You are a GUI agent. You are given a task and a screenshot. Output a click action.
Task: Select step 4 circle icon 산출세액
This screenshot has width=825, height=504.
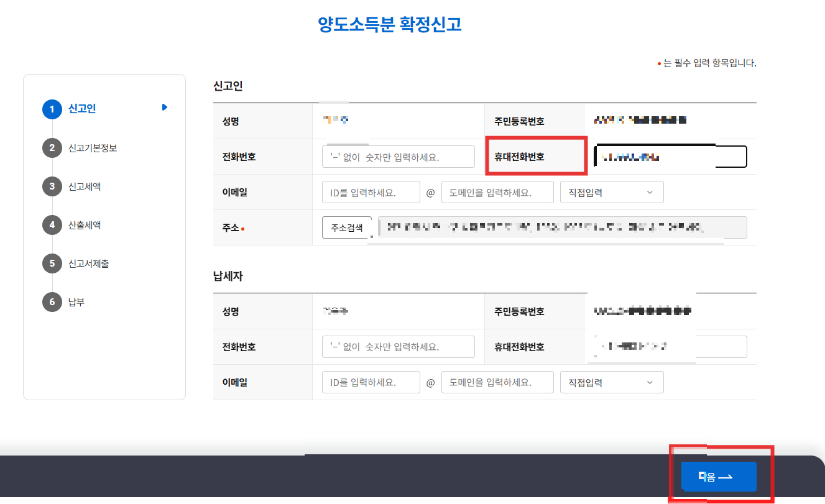coord(52,225)
